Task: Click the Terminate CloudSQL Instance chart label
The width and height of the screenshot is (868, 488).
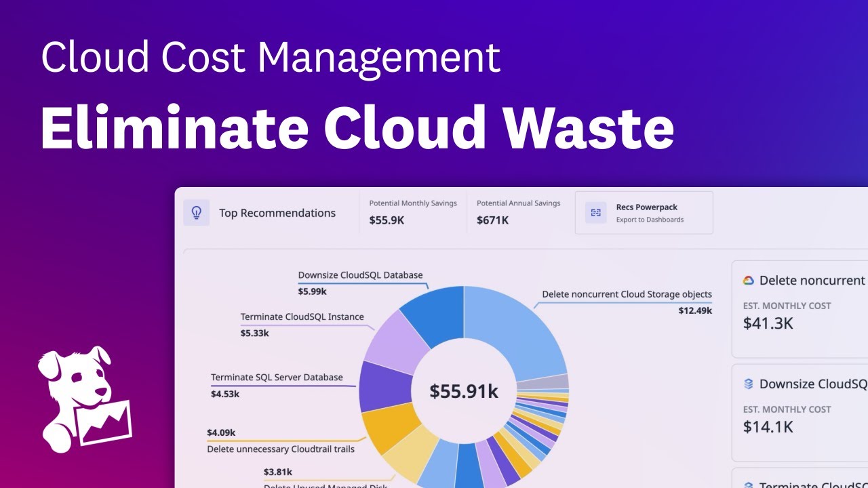Action: point(302,317)
